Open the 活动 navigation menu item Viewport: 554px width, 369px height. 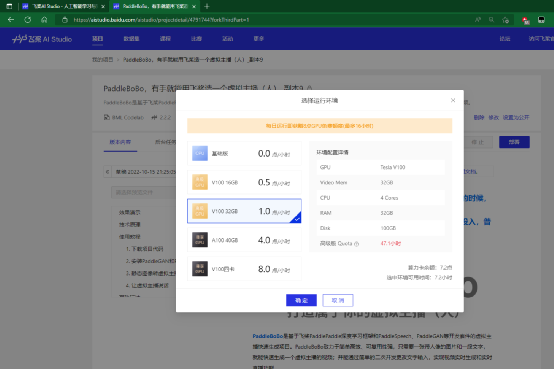click(x=228, y=39)
